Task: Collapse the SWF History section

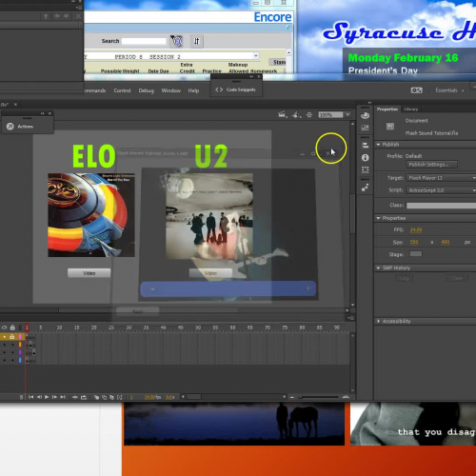Action: coord(378,268)
